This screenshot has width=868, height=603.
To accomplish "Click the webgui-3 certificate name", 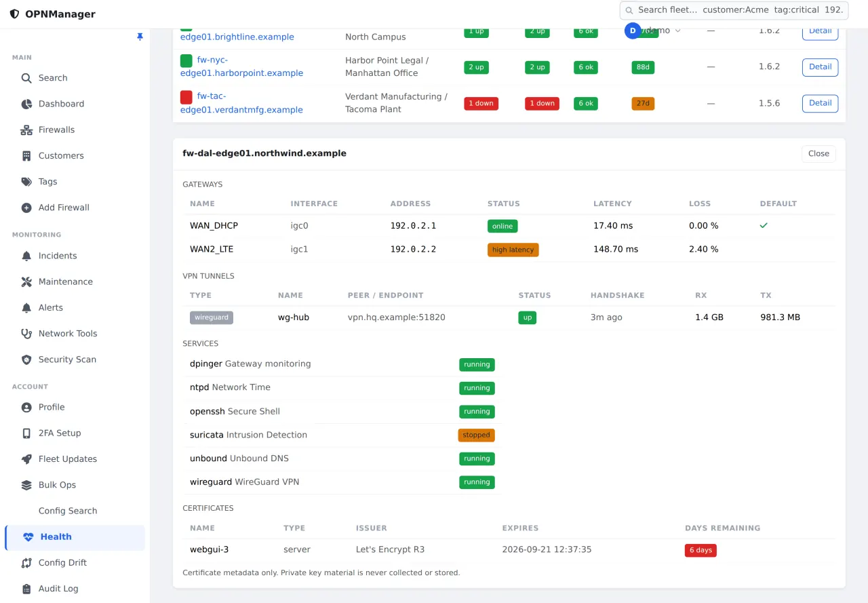I will [210, 549].
